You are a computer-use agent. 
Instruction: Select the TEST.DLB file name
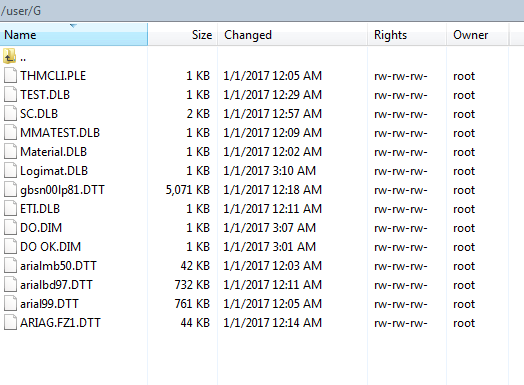tap(45, 95)
